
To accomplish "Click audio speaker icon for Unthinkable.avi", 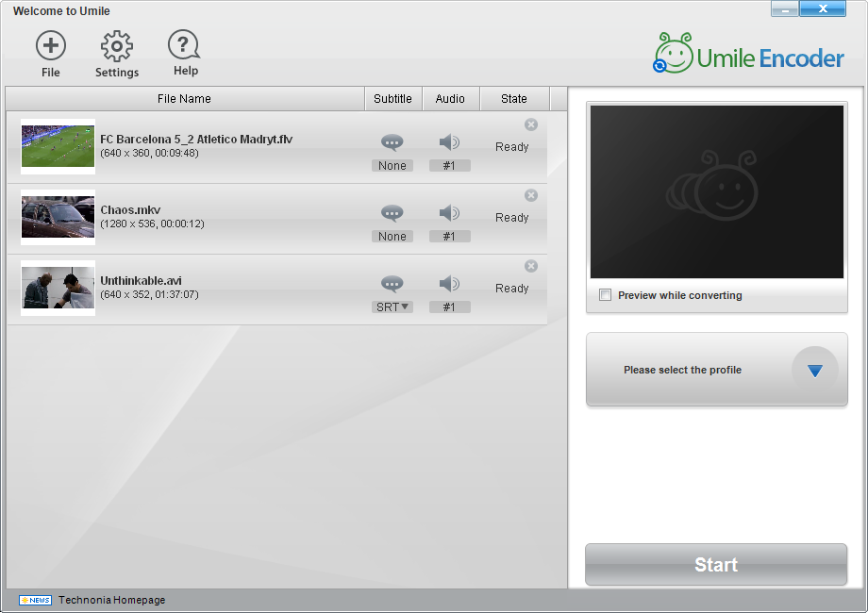I will 449,284.
